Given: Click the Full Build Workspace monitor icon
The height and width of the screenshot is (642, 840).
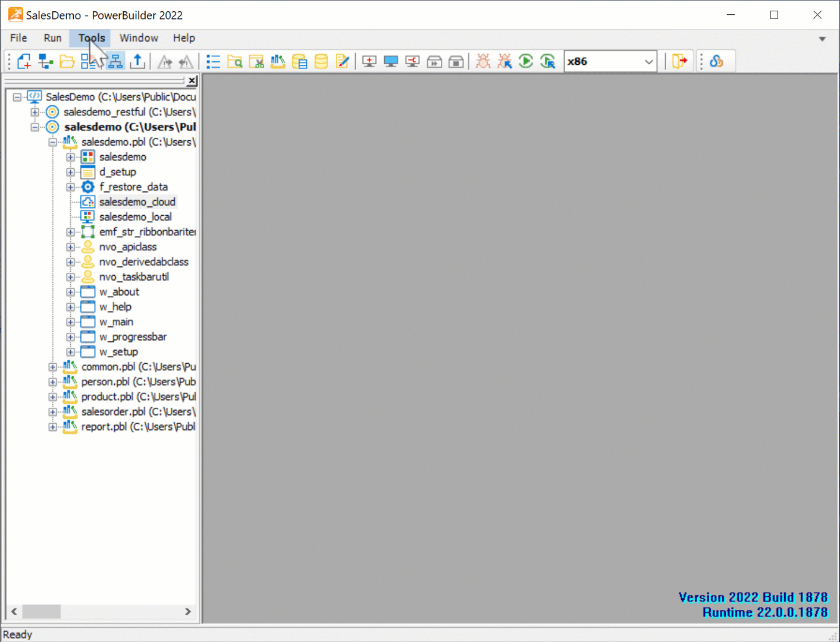Looking at the screenshot, I should point(391,61).
